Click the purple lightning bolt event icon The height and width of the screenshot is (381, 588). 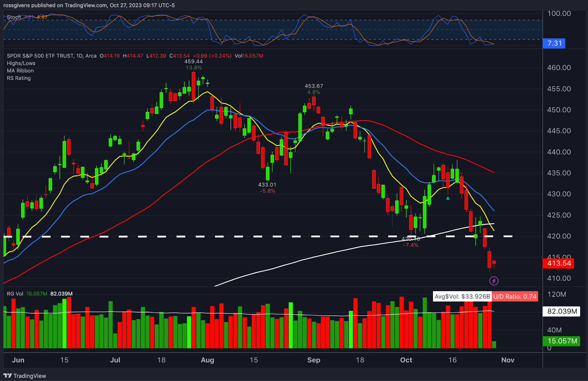[494, 281]
